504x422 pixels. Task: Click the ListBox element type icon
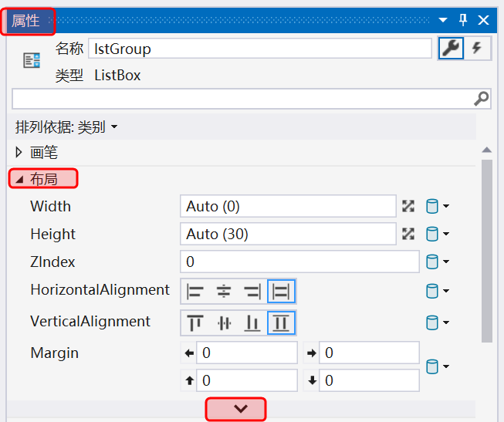[32, 61]
